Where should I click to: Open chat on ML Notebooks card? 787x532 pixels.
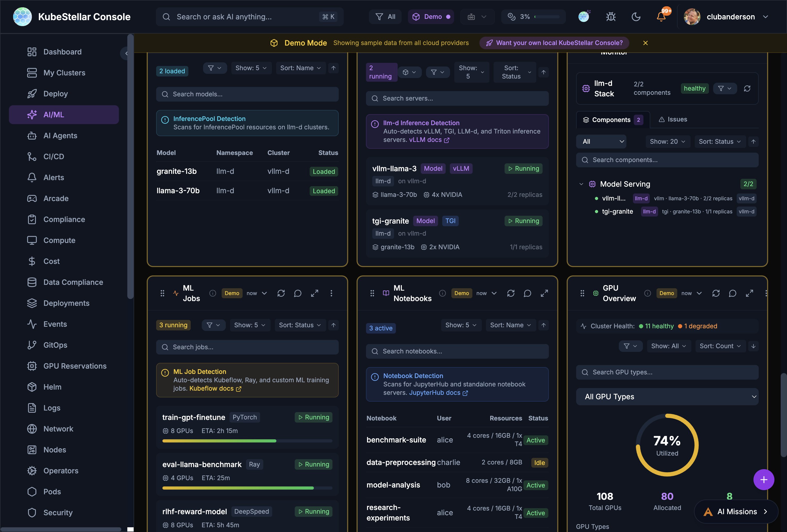527,293
